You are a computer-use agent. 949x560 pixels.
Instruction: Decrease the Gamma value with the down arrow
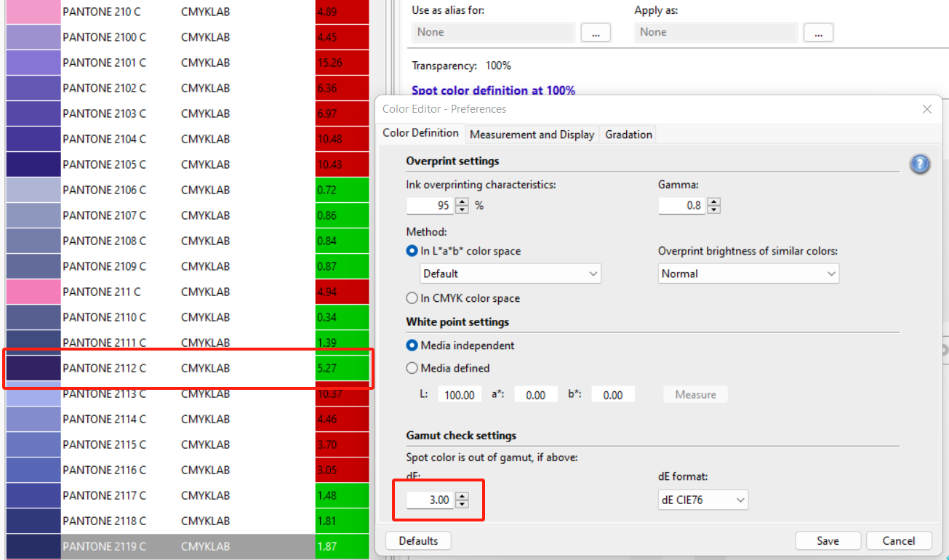pos(713,209)
